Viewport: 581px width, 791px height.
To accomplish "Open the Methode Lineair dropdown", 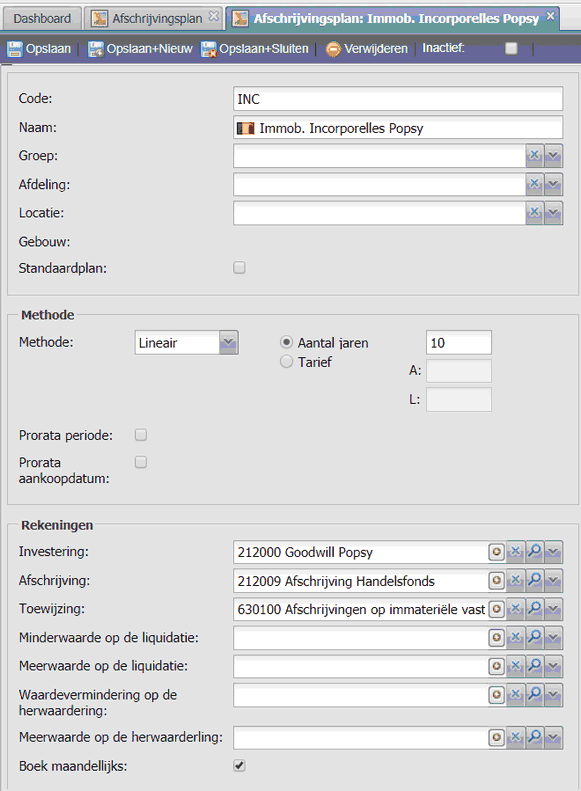I will (228, 343).
